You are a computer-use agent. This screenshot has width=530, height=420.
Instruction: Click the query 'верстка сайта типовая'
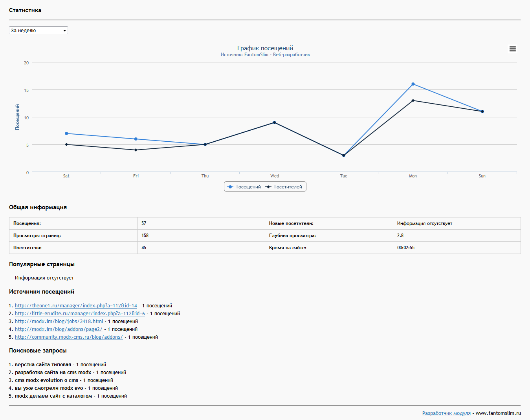click(x=43, y=365)
